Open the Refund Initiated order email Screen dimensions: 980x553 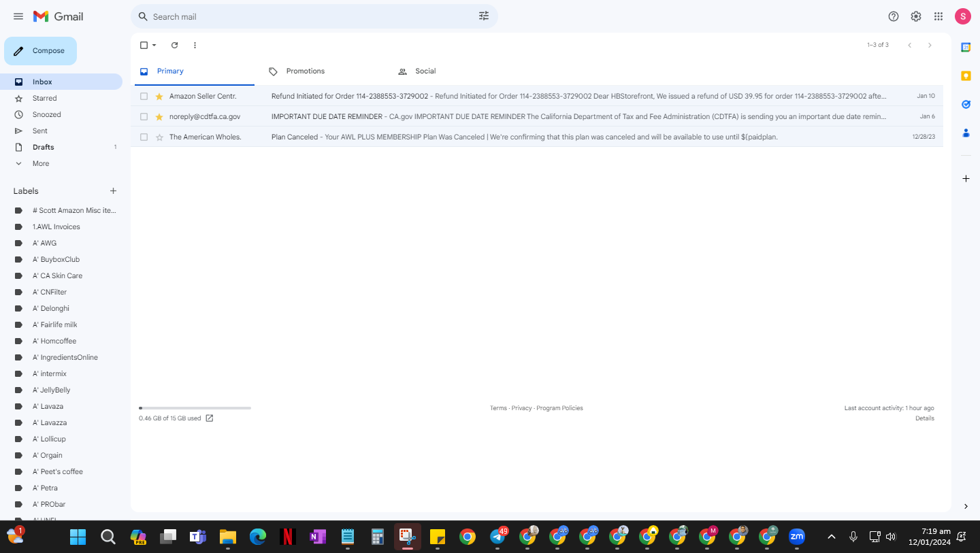coord(537,97)
